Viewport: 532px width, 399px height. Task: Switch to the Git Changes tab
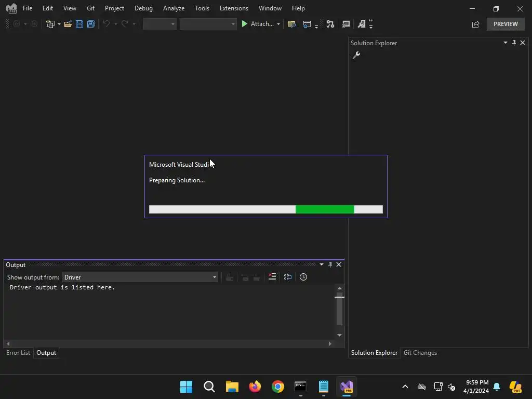pos(420,353)
